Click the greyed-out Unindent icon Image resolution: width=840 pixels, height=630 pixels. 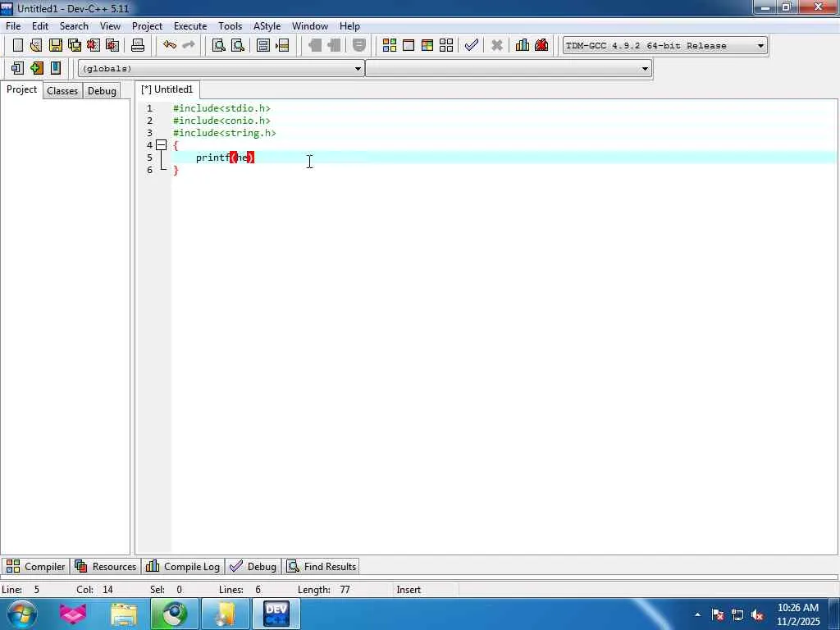(x=335, y=46)
